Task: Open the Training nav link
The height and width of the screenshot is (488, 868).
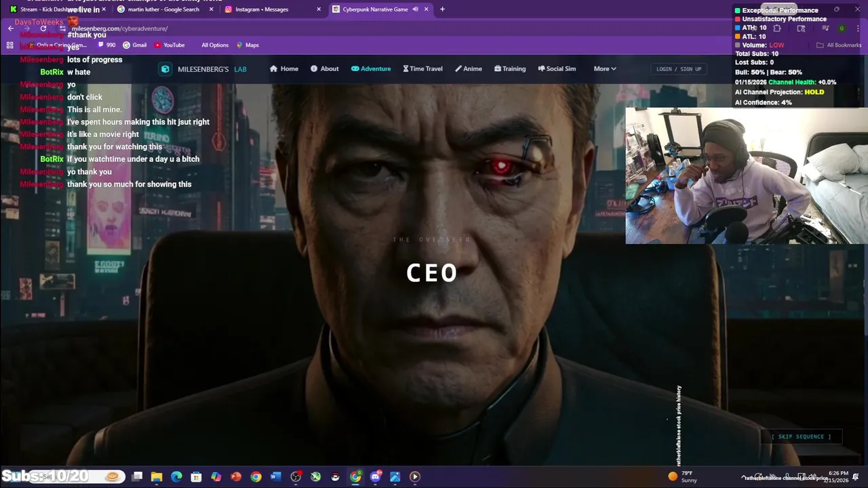Action: click(510, 68)
